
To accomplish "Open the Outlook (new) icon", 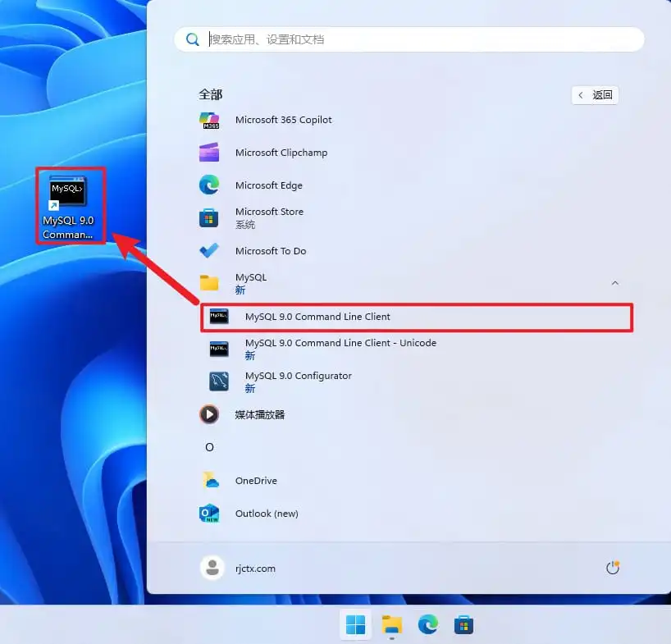I will (x=209, y=513).
